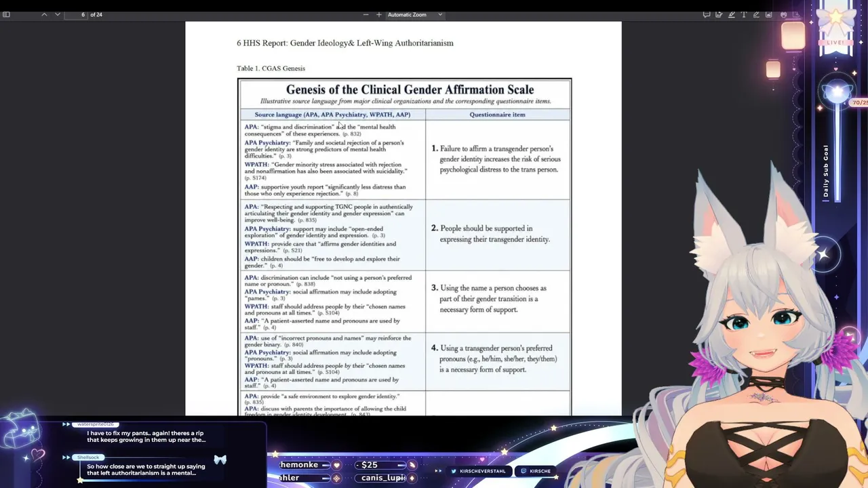Select the text annotation tool
The width and height of the screenshot is (868, 488).
744,14
